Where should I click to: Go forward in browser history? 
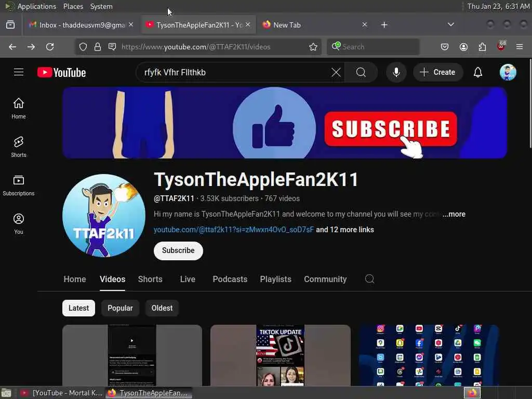pos(31,47)
